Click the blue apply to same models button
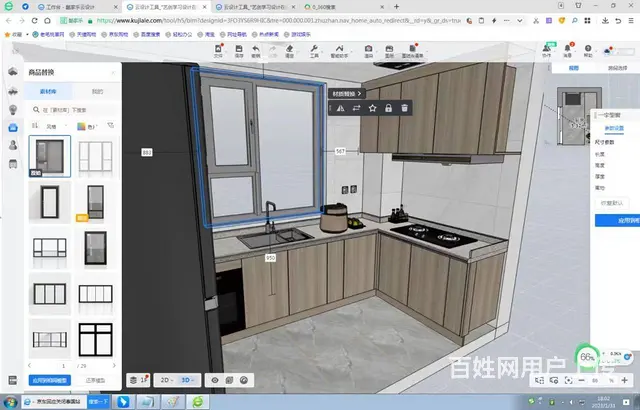 49,380
